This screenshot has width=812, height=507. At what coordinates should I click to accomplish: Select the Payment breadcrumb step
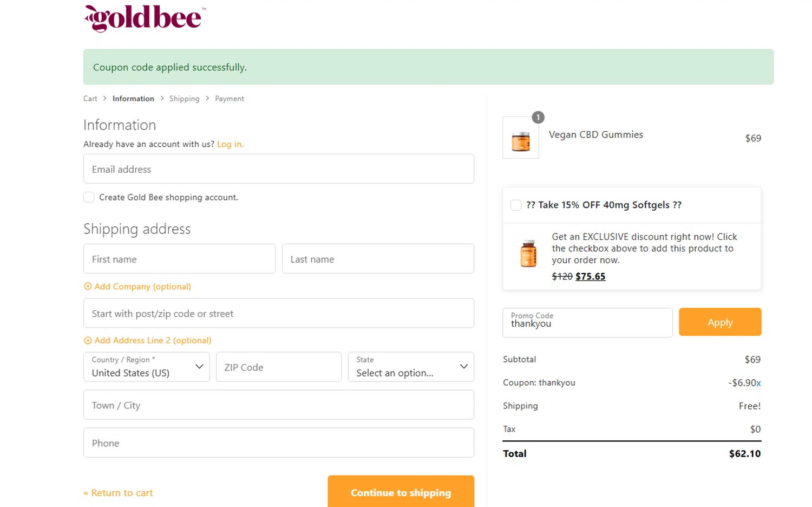pyautogui.click(x=230, y=99)
